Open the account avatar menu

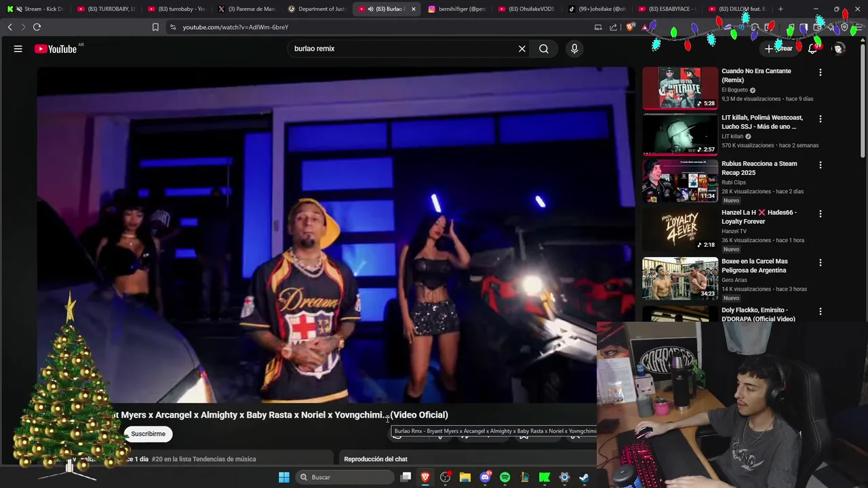[839, 49]
